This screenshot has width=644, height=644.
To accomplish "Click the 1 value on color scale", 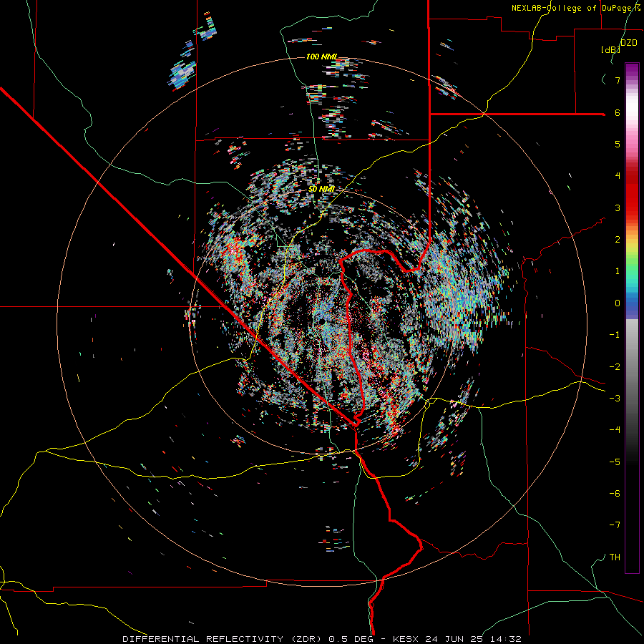I will [x=618, y=271].
